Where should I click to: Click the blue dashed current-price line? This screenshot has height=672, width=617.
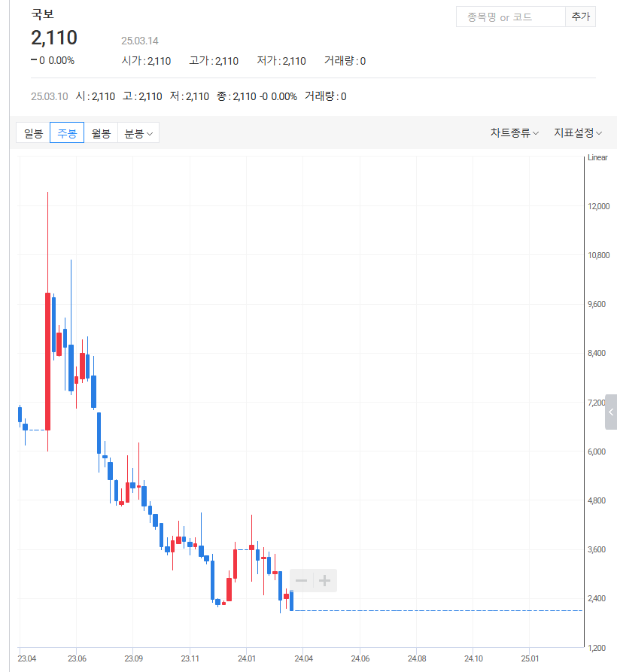(438, 610)
